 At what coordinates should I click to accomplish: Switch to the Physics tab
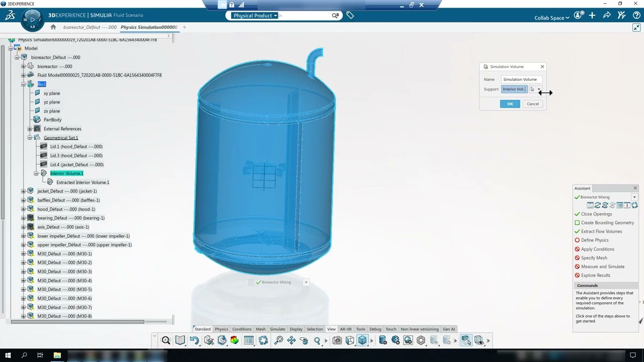coord(221,329)
